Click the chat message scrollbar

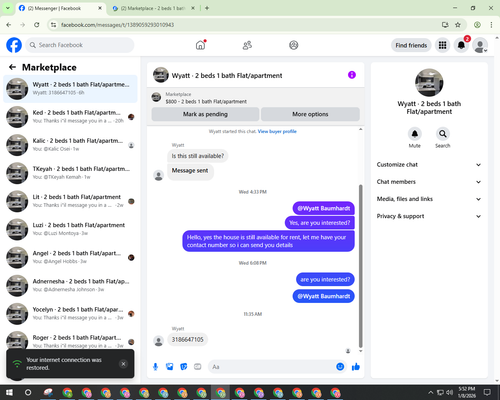click(x=360, y=266)
